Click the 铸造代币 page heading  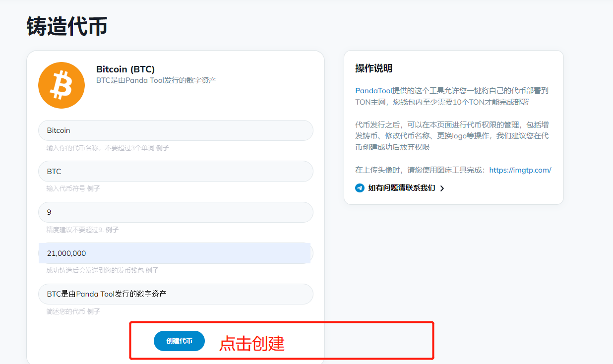click(x=67, y=26)
